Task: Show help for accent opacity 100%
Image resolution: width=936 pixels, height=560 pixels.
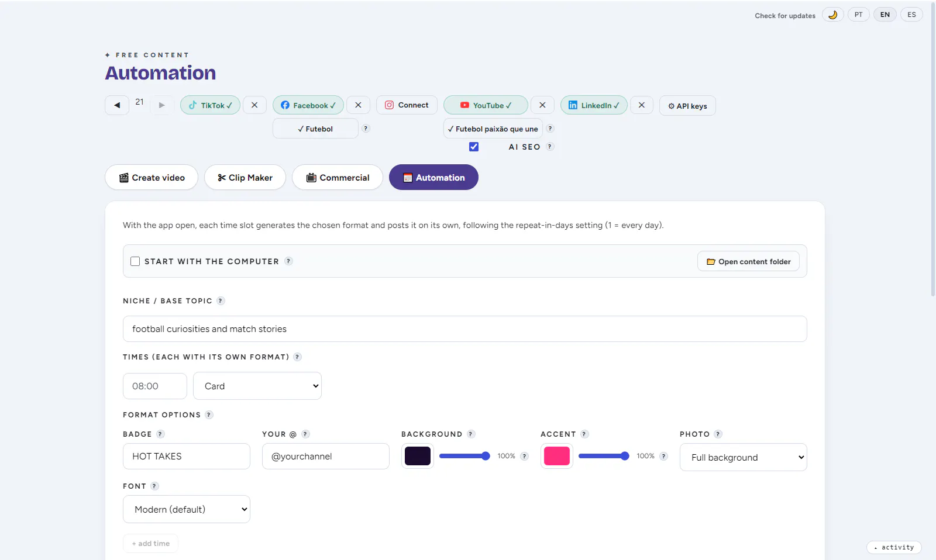Action: tap(663, 456)
